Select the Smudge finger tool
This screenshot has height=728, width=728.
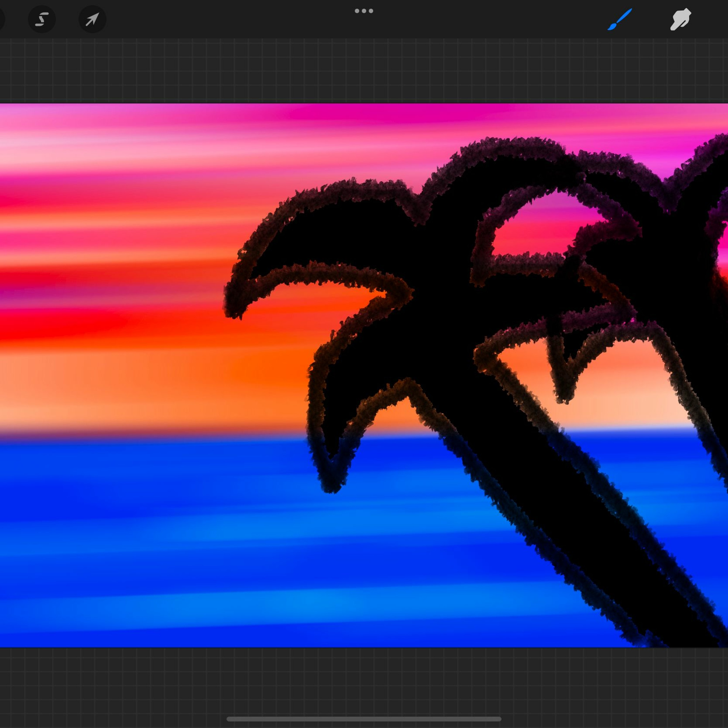[680, 19]
